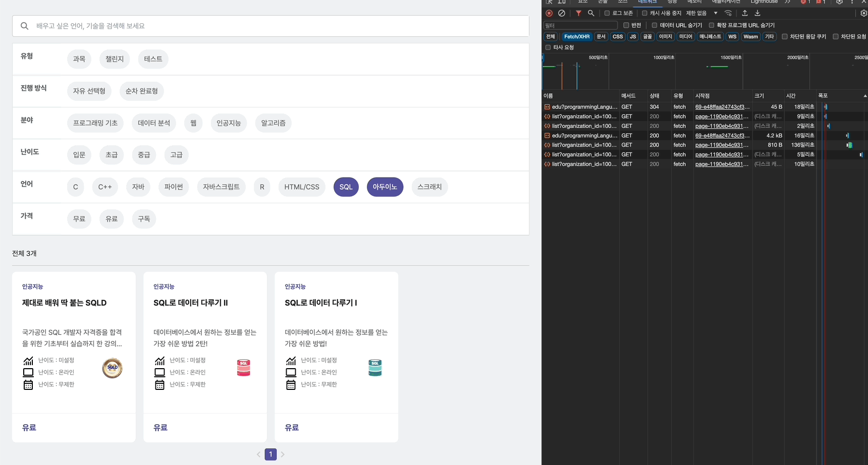Image resolution: width=868 pixels, height=465 pixels.
Task: Check the 차단된 응답 쿠키 checkbox
Action: (785, 36)
